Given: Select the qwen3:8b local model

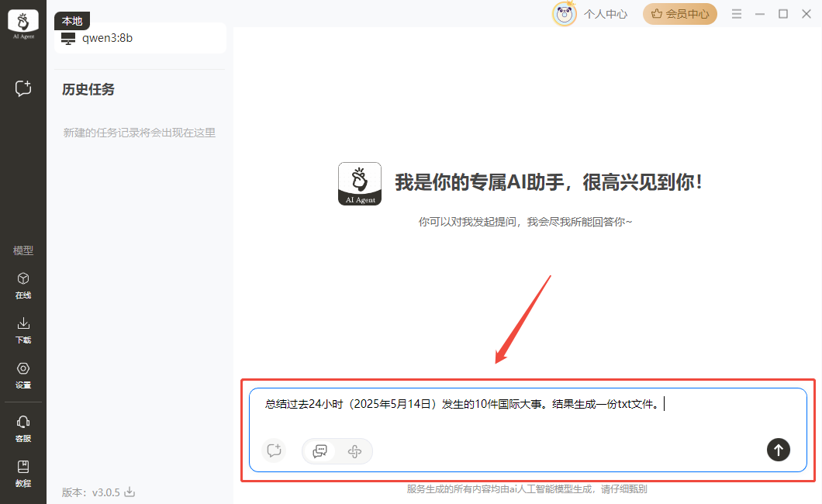Looking at the screenshot, I should point(107,38).
